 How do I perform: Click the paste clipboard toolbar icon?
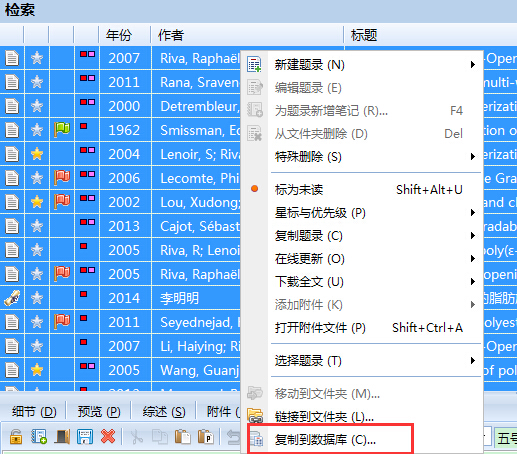point(182,437)
